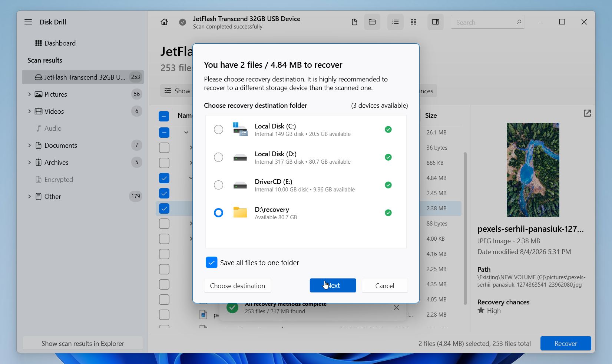Click Cancel in the recovery dialog

coord(385,285)
